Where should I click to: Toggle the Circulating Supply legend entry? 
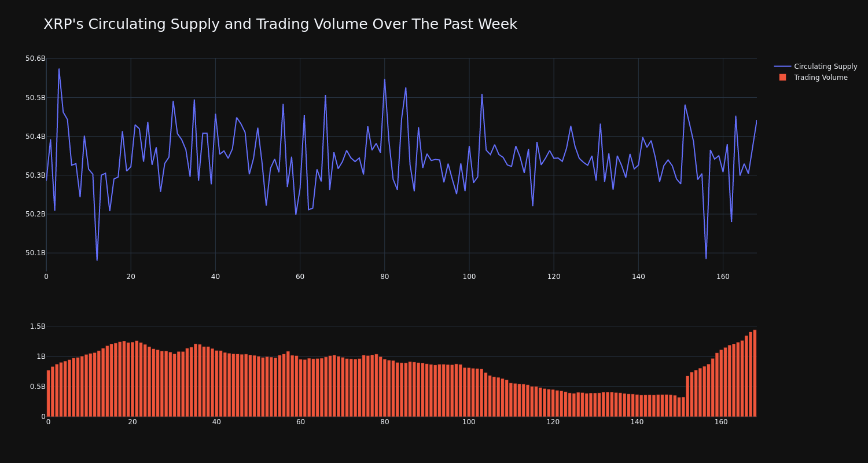tap(815, 67)
